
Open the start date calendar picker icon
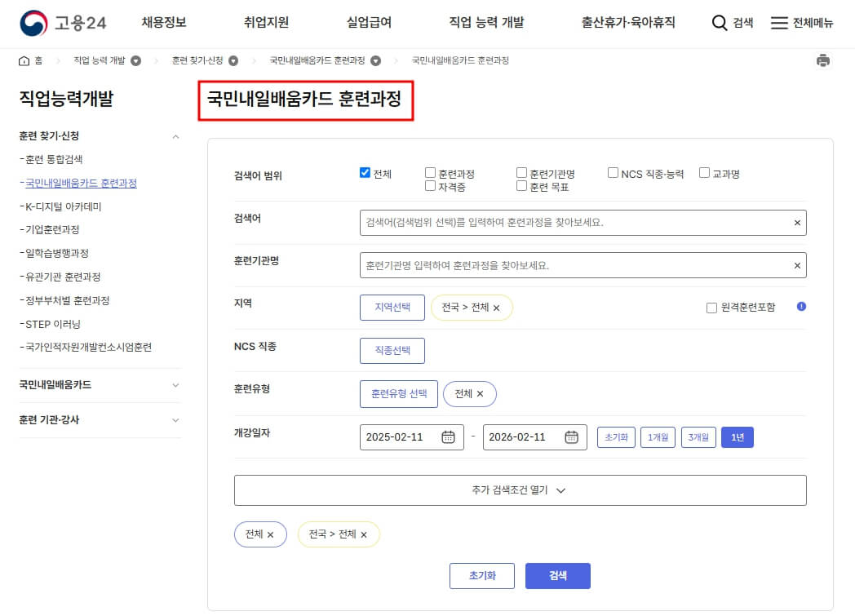point(447,437)
